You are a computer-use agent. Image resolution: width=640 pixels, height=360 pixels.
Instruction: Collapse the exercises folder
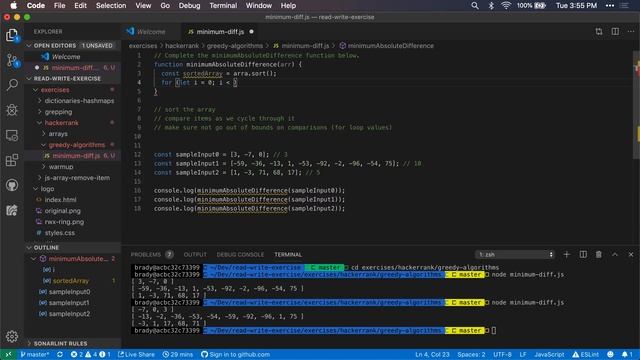[36, 90]
